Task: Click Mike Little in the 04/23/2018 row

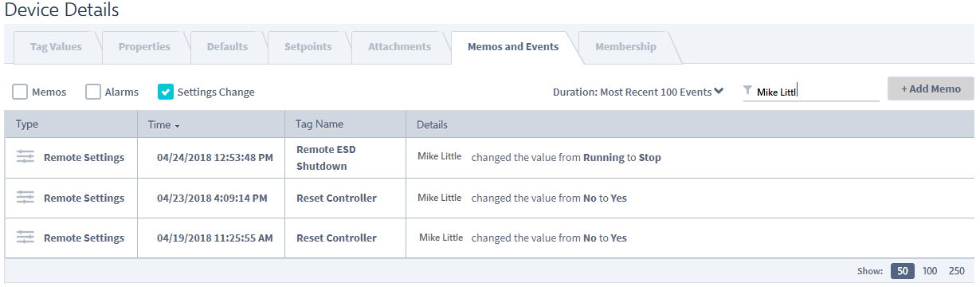Action: [x=439, y=197]
